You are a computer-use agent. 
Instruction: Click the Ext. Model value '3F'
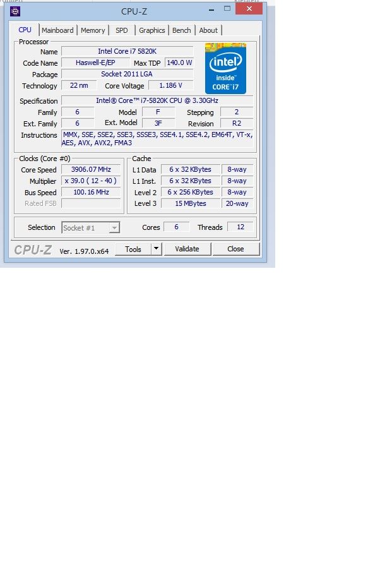click(x=158, y=123)
